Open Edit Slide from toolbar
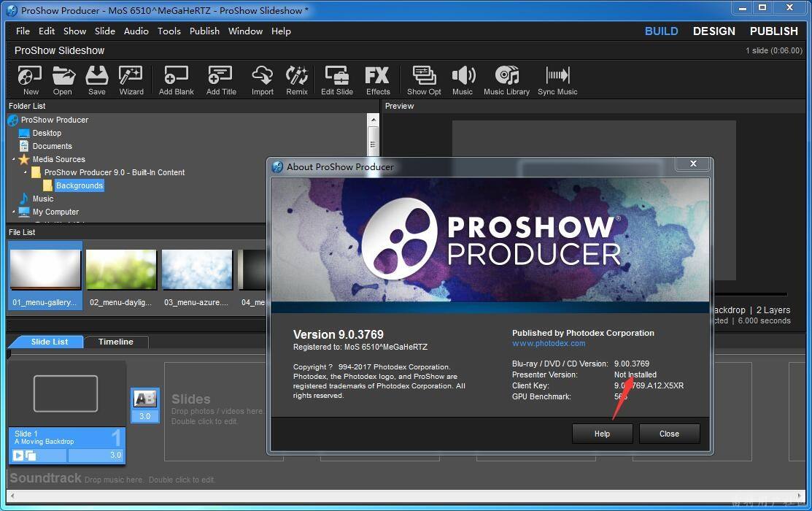 click(336, 80)
